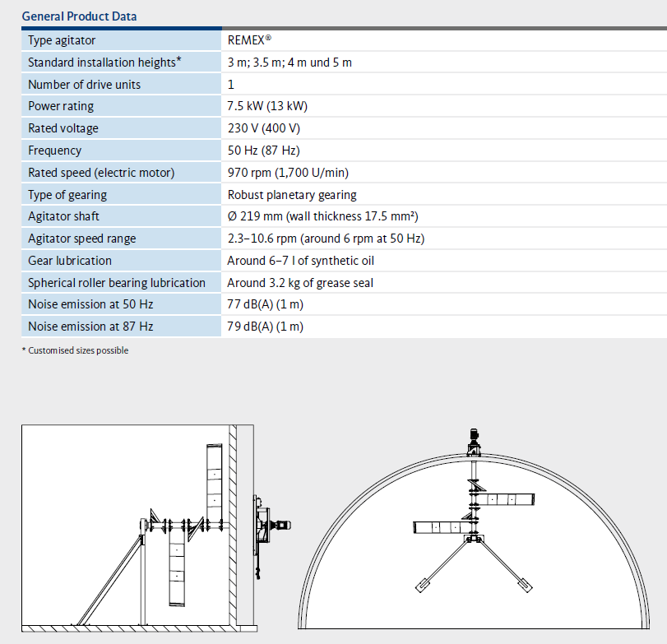Viewport: 667px width, 644px height.
Task: Click the 77 dB(A) noise emission value
Action: click(265, 304)
